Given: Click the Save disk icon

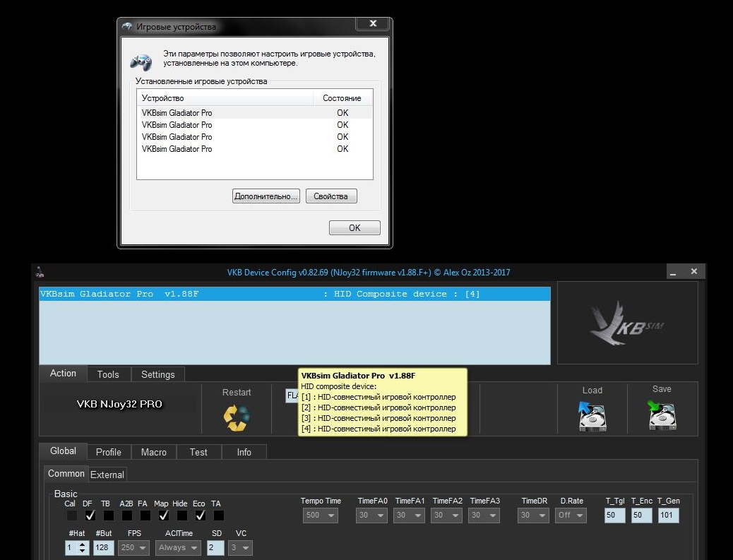Looking at the screenshot, I should [x=662, y=415].
